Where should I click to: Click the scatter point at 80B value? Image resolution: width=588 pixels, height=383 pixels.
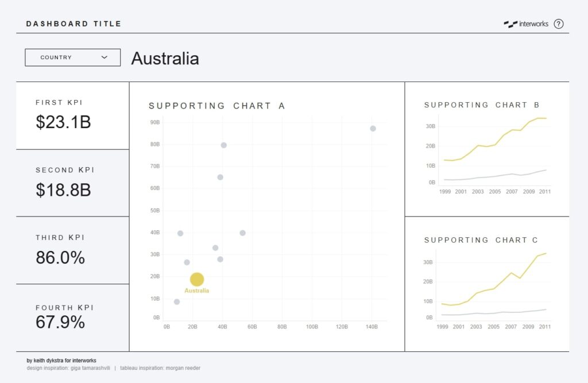(x=223, y=145)
